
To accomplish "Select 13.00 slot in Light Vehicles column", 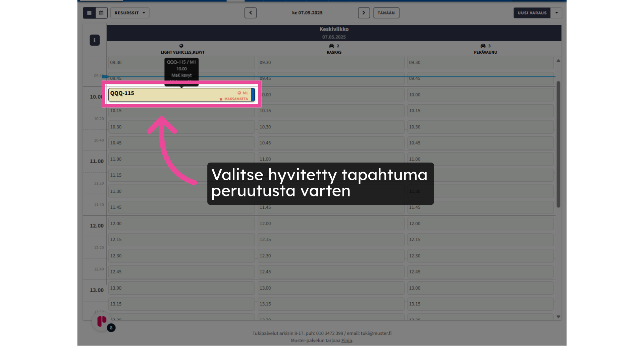I will 181,288.
